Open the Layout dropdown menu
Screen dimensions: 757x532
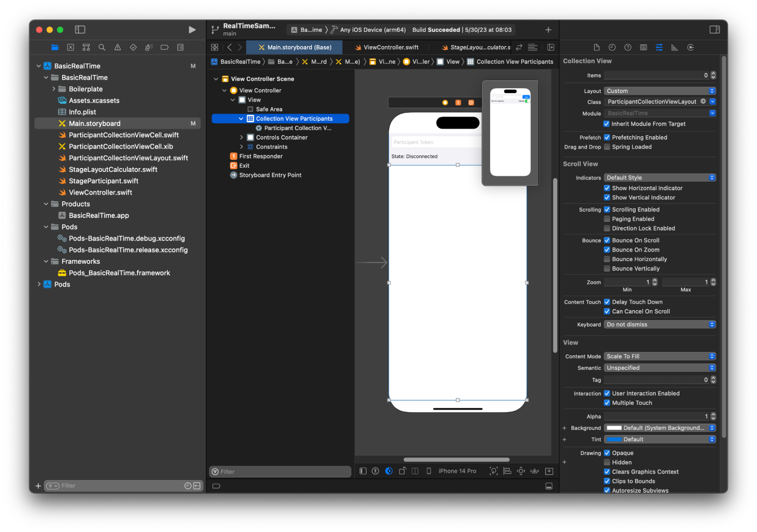coord(660,90)
